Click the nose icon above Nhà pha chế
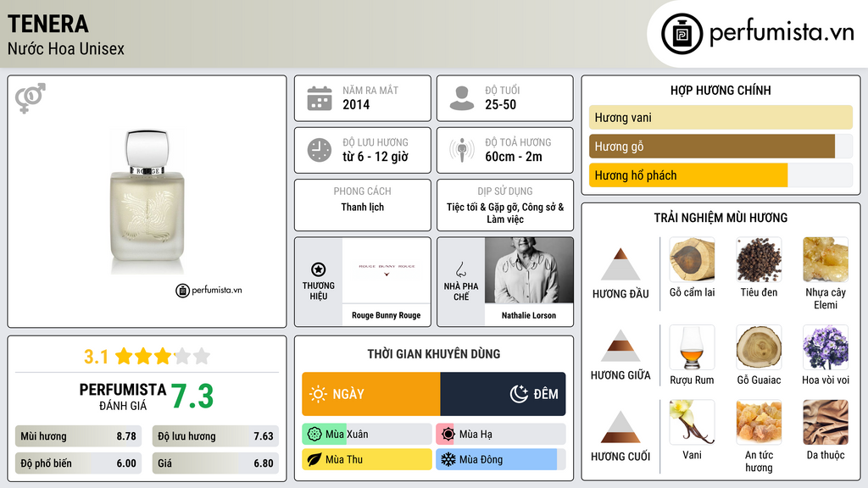Image resolution: width=868 pixels, height=488 pixels. point(460,269)
